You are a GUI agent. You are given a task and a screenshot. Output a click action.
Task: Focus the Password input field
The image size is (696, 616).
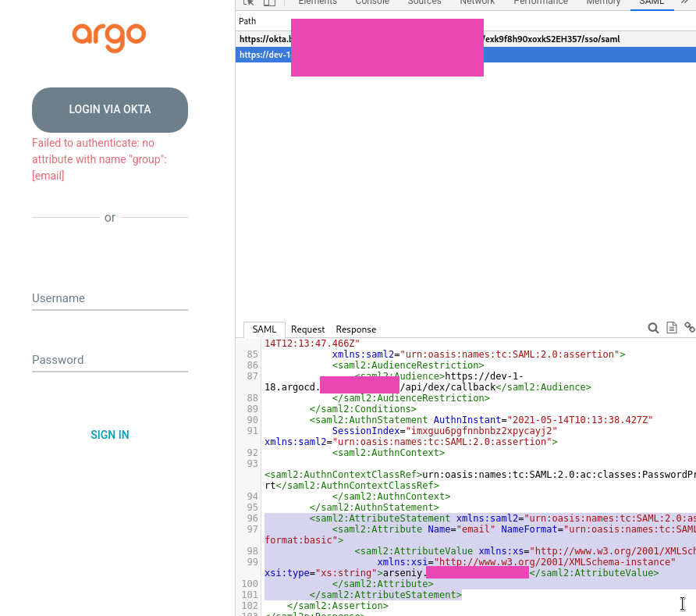[110, 360]
